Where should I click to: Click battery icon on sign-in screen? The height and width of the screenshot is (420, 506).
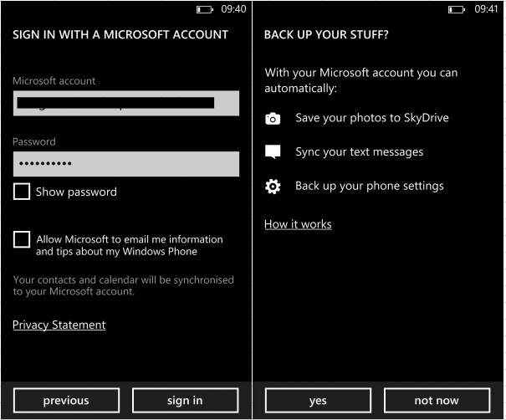coord(205,10)
